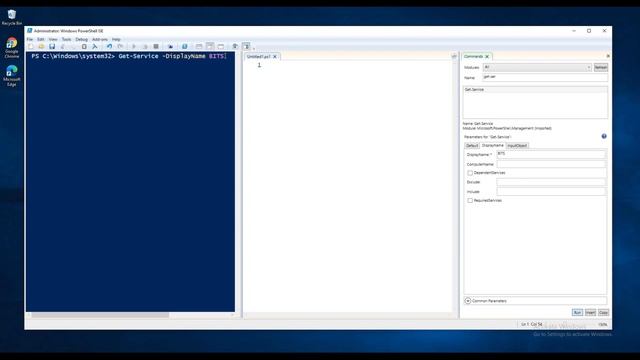Open the View menu
Image resolution: width=640 pixels, height=360 pixels.
[x=53, y=40]
